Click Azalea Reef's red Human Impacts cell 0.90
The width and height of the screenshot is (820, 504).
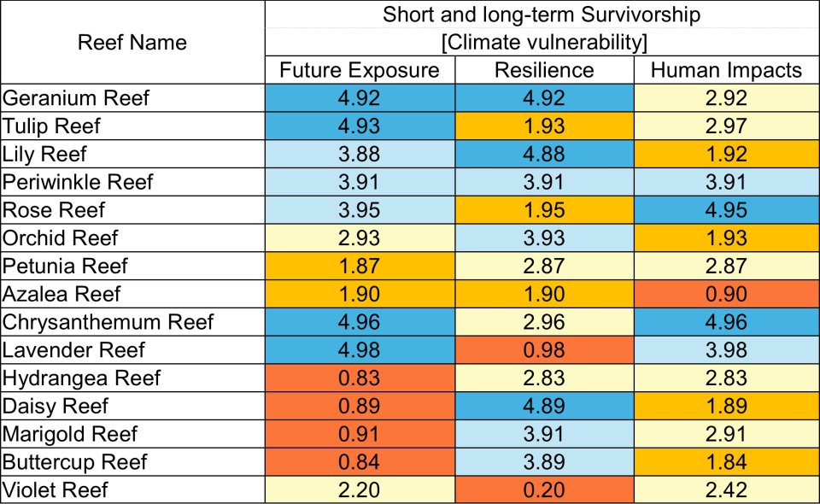pos(726,294)
